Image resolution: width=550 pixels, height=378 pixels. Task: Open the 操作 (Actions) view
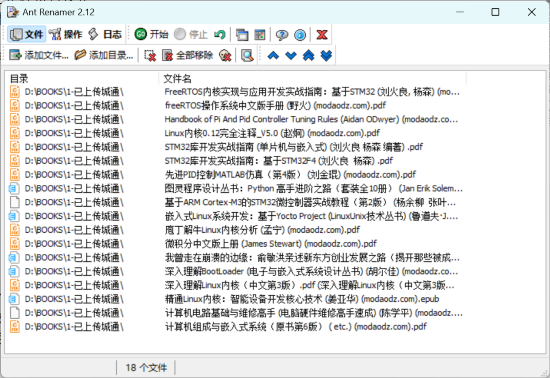(65, 34)
